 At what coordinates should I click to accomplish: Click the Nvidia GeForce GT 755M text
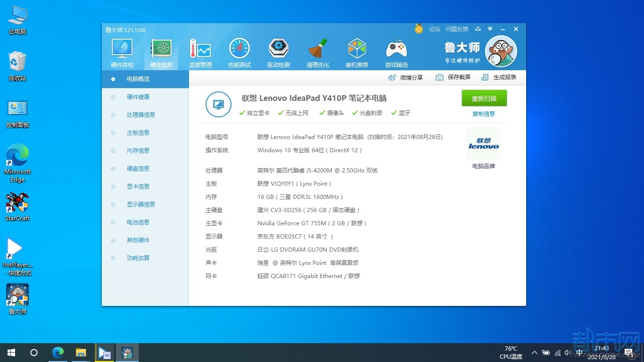[x=312, y=223]
